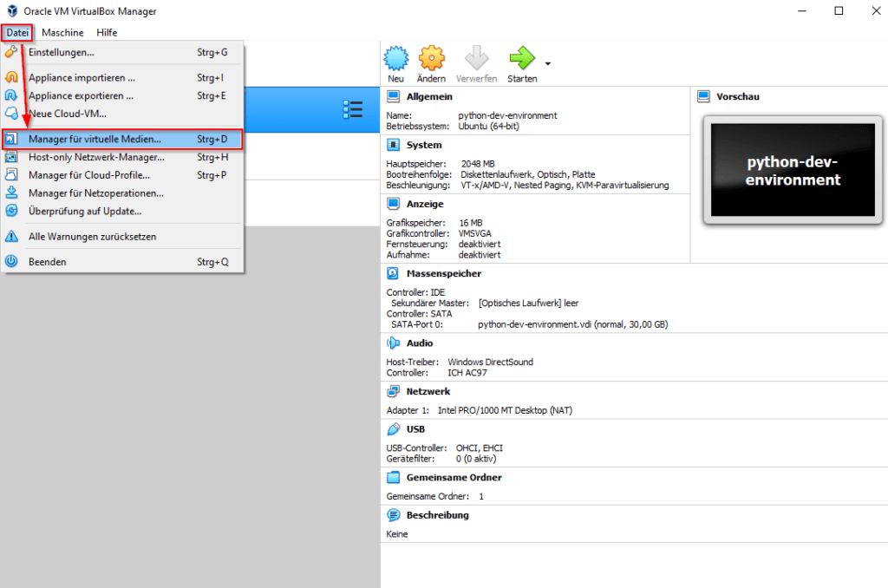
Task: Expand the dropdown arrow beside Starten
Action: tap(547, 63)
